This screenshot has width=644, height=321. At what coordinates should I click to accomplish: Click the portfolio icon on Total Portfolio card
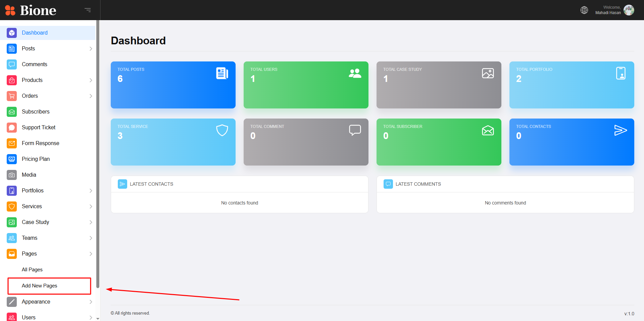click(621, 73)
